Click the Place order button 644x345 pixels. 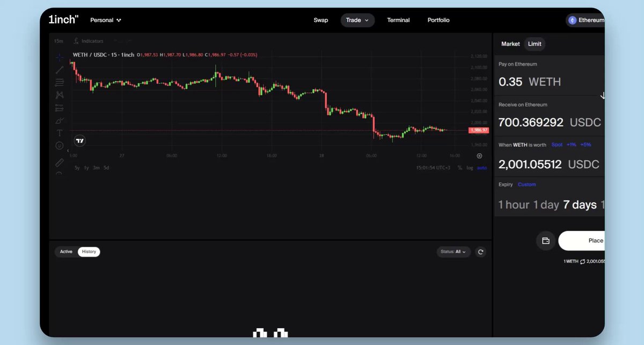[x=582, y=241]
